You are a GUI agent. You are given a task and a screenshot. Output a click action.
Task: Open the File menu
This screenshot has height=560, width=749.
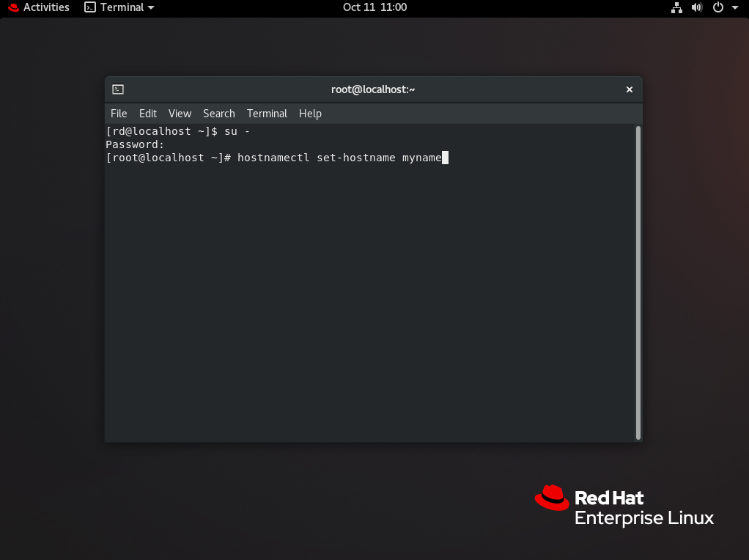pos(119,114)
